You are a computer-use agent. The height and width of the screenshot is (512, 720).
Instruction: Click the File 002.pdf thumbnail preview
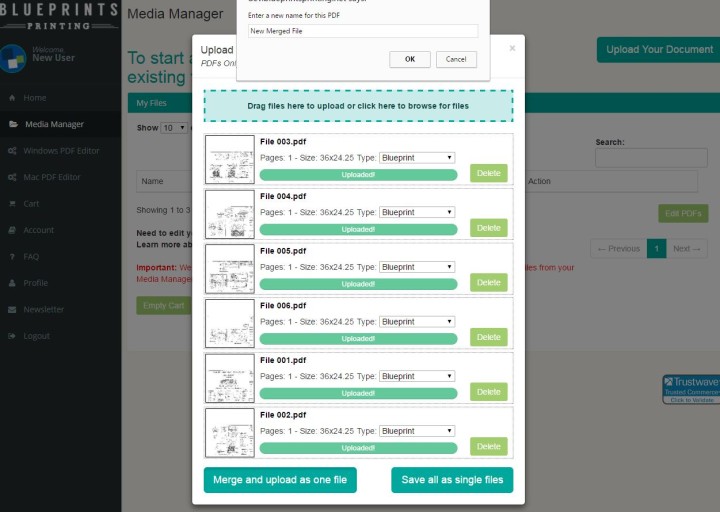[x=230, y=433]
